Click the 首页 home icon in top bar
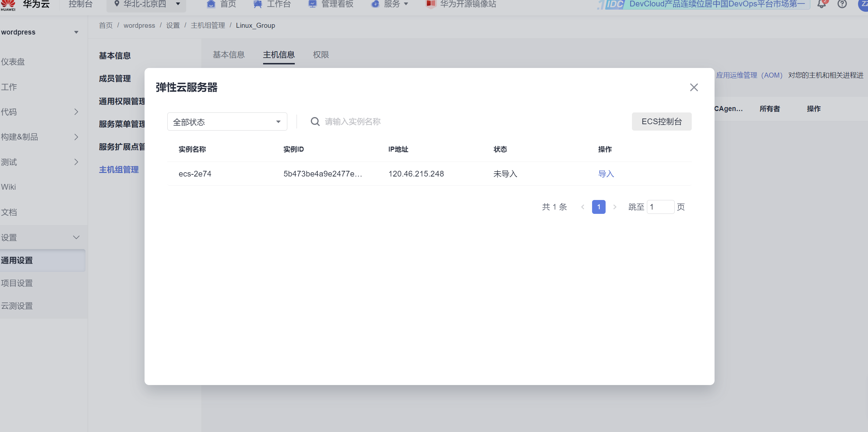This screenshot has height=432, width=868. pyautogui.click(x=211, y=4)
